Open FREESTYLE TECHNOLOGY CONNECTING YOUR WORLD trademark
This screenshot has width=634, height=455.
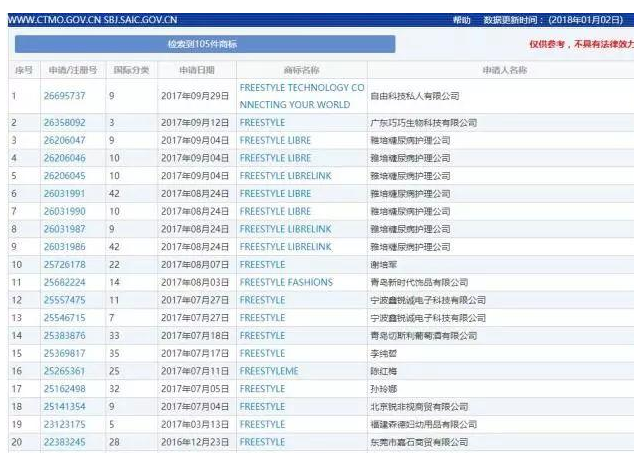[295, 96]
